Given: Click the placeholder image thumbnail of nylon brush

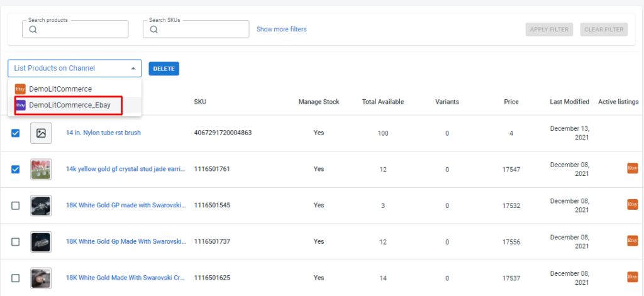Looking at the screenshot, I should pyautogui.click(x=41, y=133).
